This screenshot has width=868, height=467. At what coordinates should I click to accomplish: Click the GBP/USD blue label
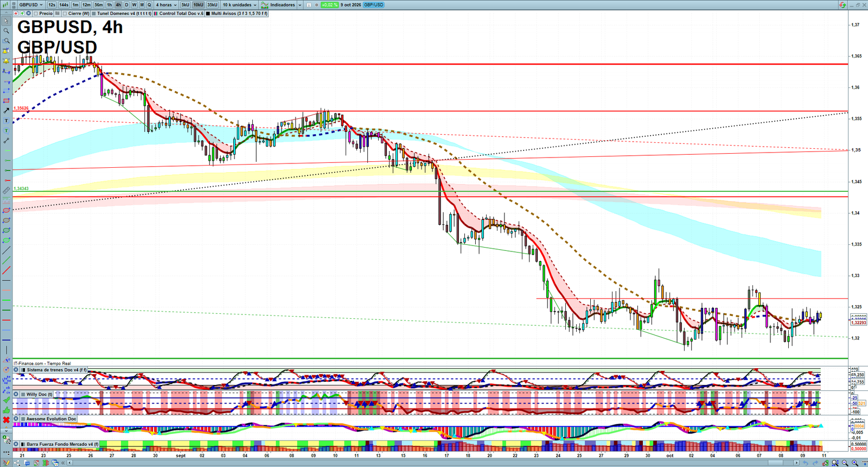point(374,5)
